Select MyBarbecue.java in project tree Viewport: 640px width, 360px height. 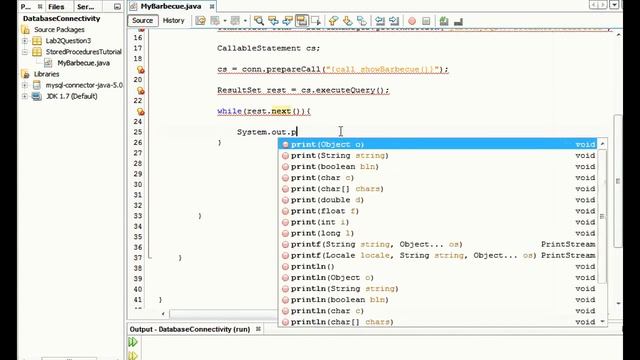coord(83,63)
